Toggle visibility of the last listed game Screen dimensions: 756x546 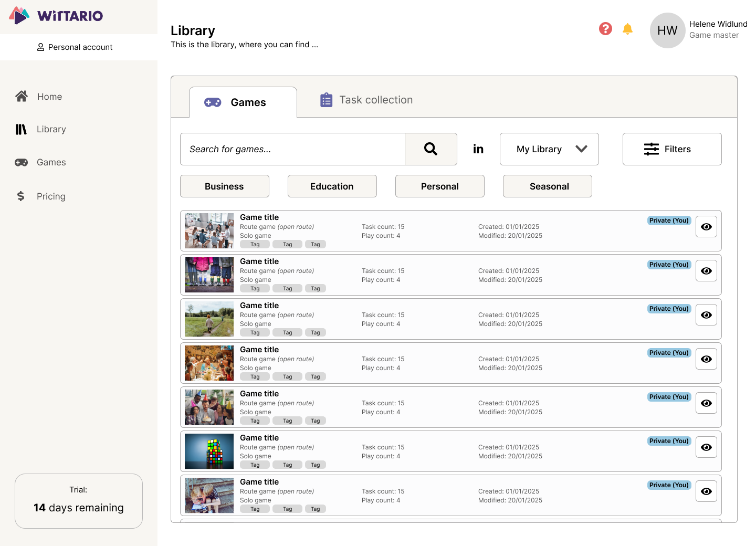706,491
